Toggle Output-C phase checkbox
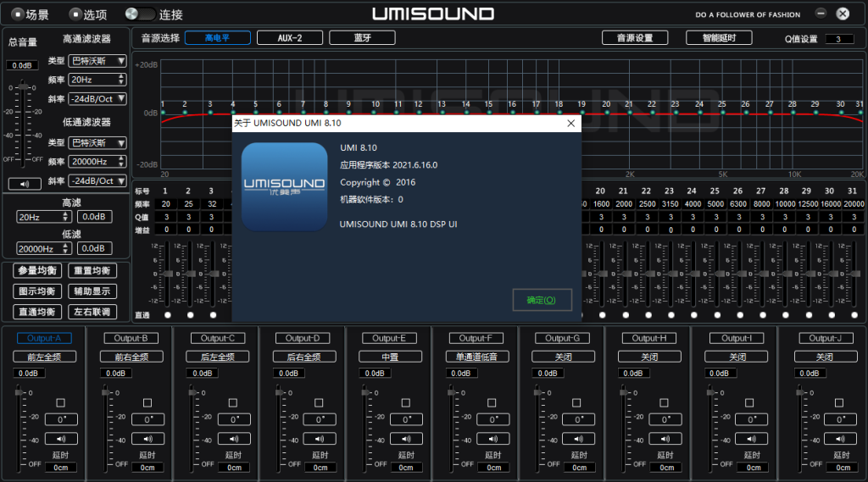 point(233,403)
